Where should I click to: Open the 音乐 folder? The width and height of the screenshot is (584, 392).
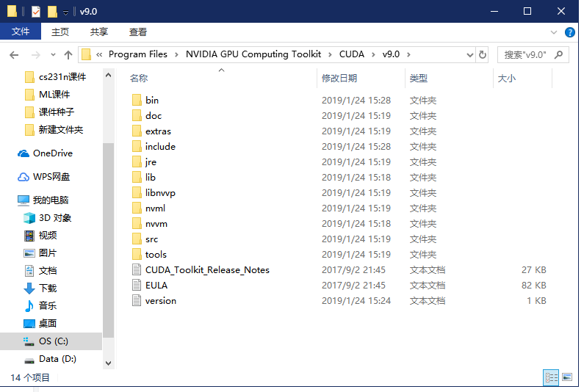[40, 306]
